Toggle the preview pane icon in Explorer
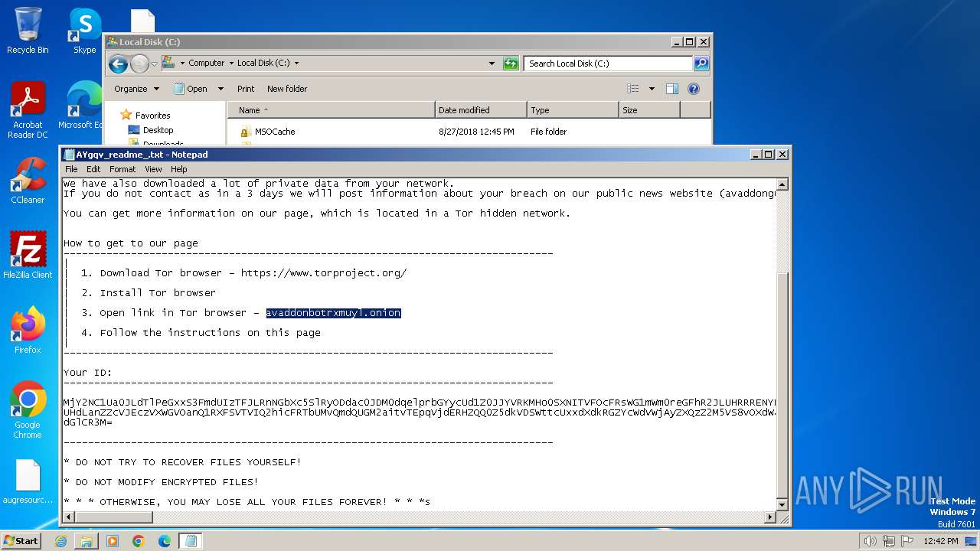Image resolution: width=980 pixels, height=551 pixels. click(672, 89)
